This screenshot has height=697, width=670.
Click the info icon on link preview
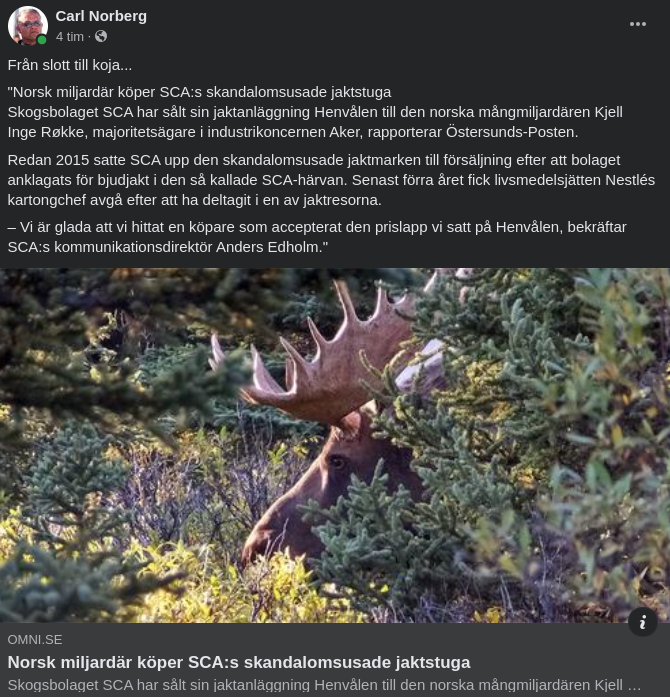click(643, 621)
